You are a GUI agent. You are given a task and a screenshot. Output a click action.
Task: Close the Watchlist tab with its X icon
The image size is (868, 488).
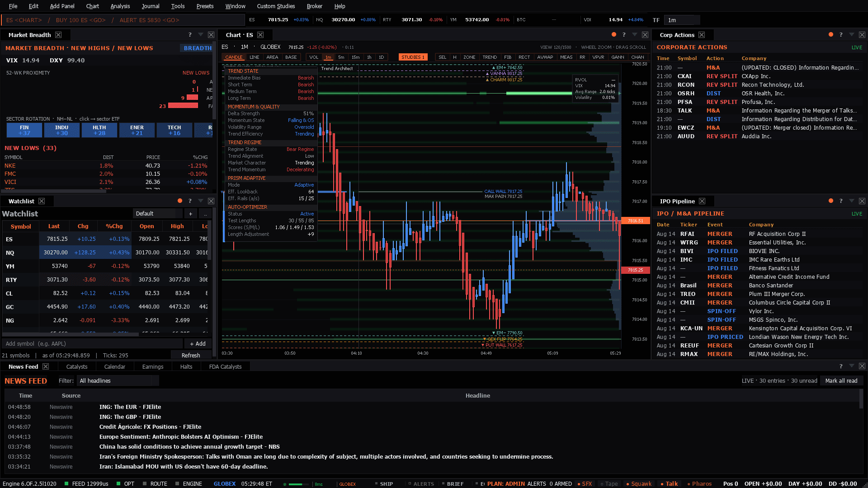click(42, 201)
